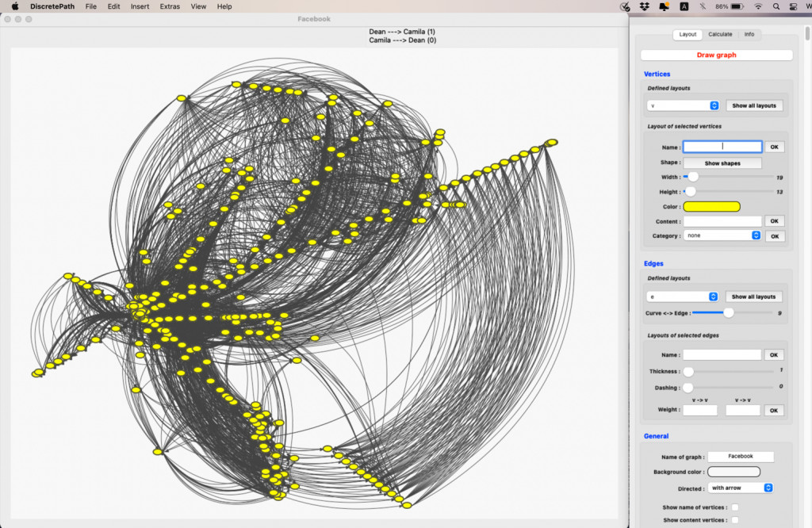The height and width of the screenshot is (528, 812).
Task: Open the Category 'none' dropdown
Action: pos(722,235)
